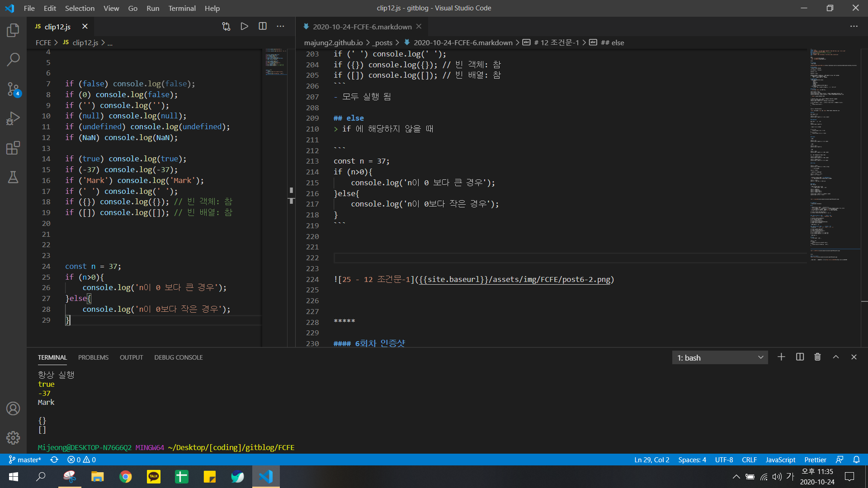Viewport: 868px width, 488px height.
Task: Open the clip12.js breadcrumb item
Action: pos(80,42)
